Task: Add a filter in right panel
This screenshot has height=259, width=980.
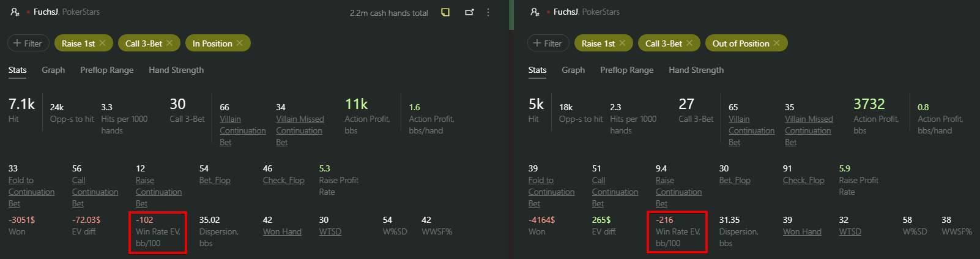Action: click(548, 43)
